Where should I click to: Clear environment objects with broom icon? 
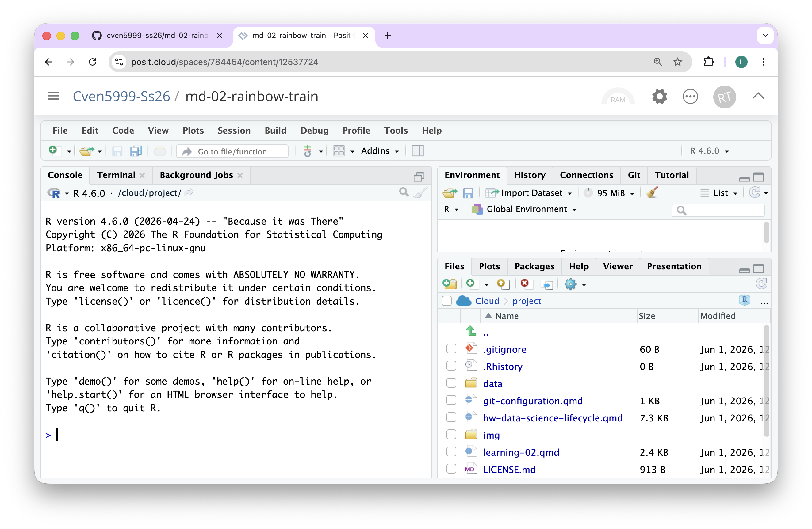point(652,193)
